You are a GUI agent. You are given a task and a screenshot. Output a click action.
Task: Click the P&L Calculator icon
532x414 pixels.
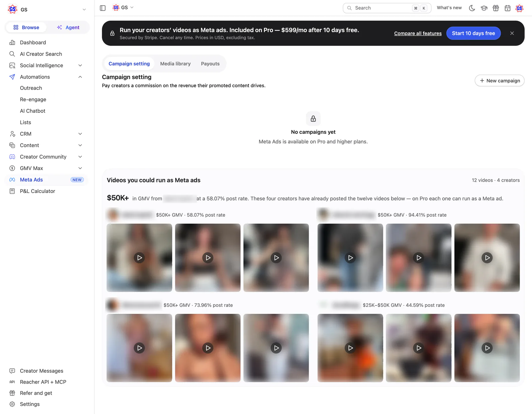point(12,191)
